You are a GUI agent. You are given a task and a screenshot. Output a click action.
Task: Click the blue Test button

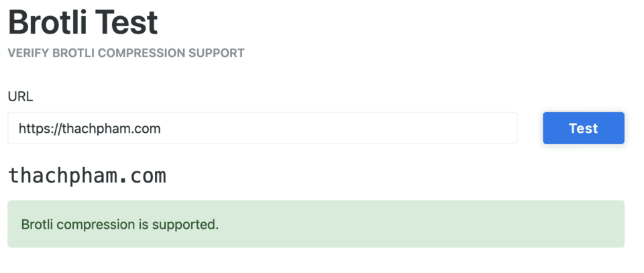click(583, 128)
